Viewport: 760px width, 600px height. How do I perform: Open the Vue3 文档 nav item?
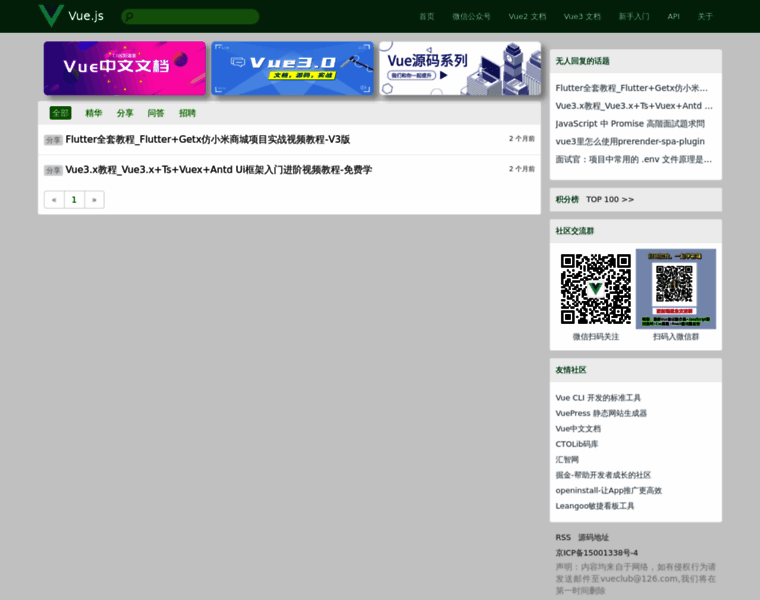pyautogui.click(x=582, y=16)
